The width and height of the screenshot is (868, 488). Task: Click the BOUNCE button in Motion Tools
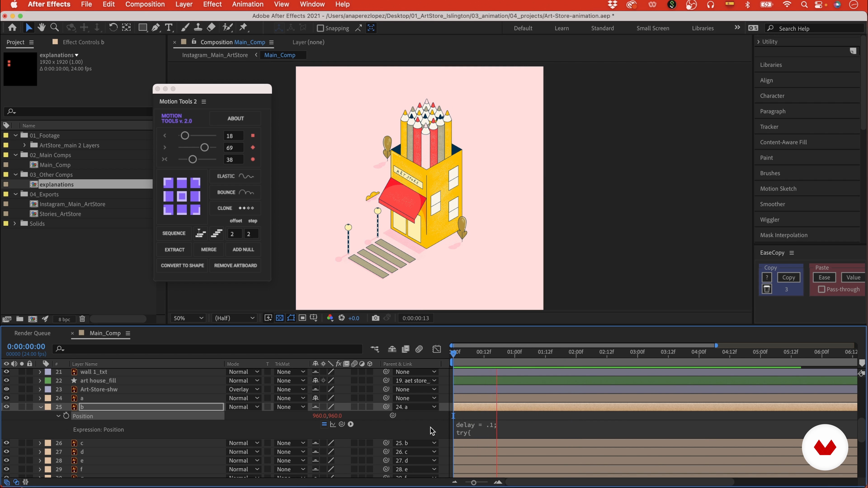[x=235, y=192]
